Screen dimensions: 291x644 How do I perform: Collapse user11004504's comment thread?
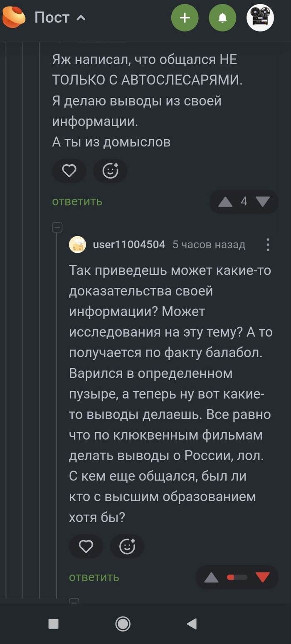pyautogui.click(x=57, y=227)
